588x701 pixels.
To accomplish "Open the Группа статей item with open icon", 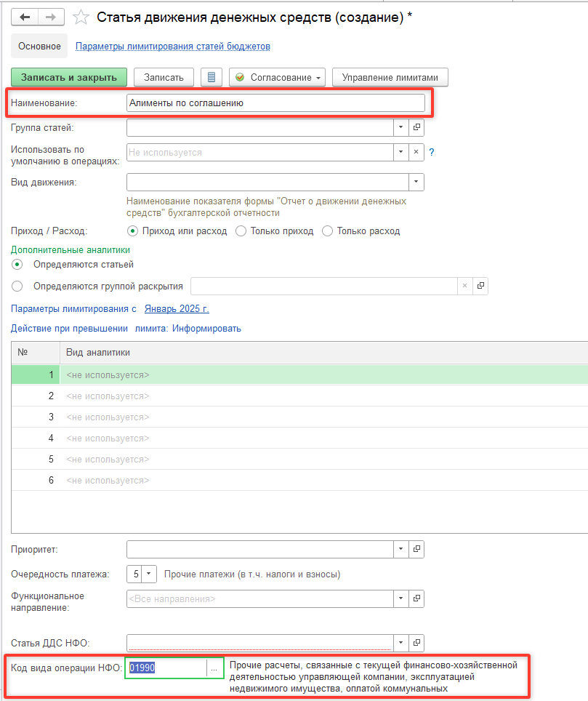I will pos(417,128).
